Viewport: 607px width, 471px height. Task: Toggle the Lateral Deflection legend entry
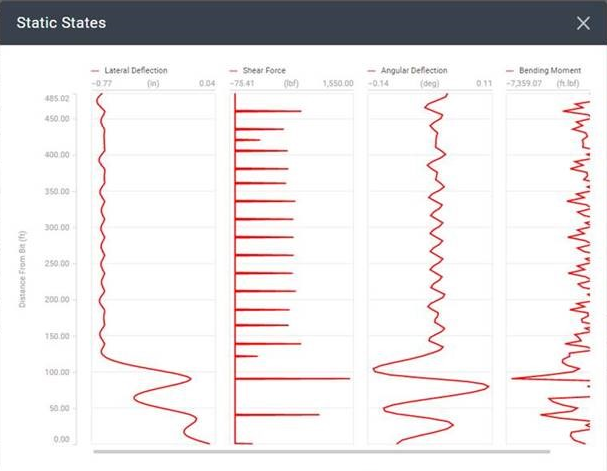pyautogui.click(x=135, y=71)
